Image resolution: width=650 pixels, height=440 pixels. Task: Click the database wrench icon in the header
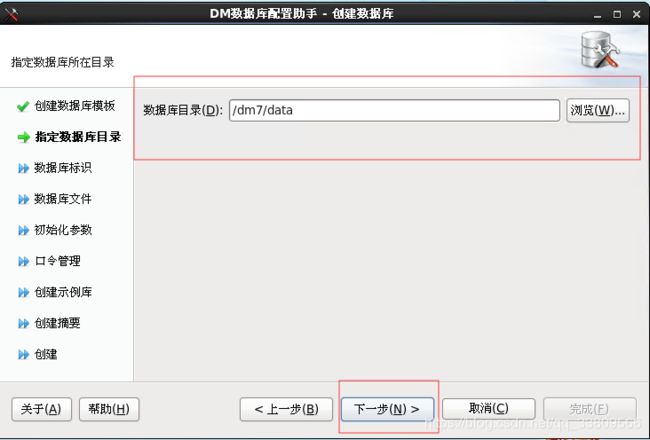tap(600, 50)
